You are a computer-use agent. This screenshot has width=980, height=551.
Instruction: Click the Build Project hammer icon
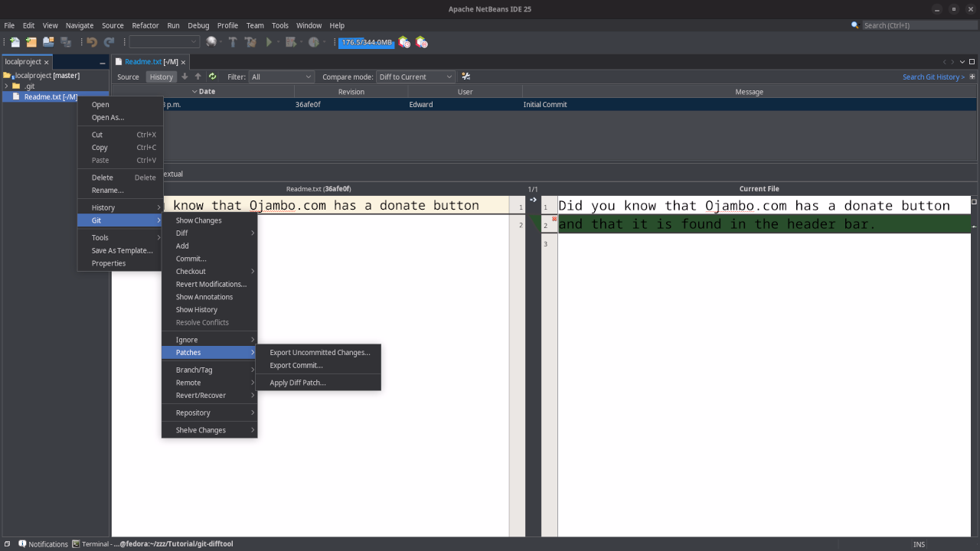(233, 42)
